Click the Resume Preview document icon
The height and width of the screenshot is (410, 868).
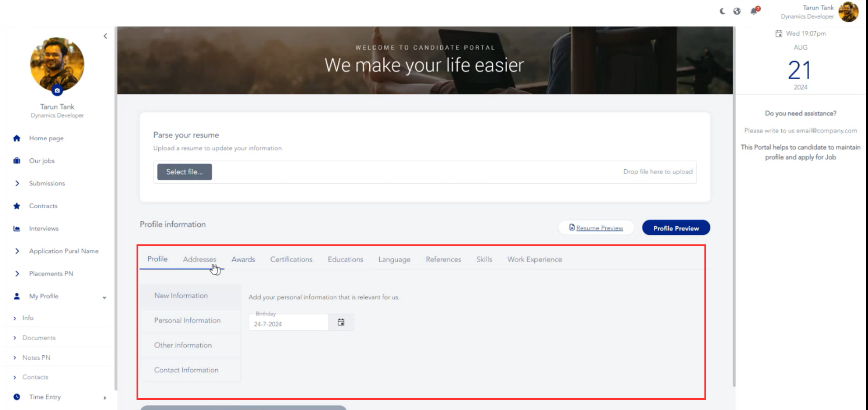tap(572, 228)
